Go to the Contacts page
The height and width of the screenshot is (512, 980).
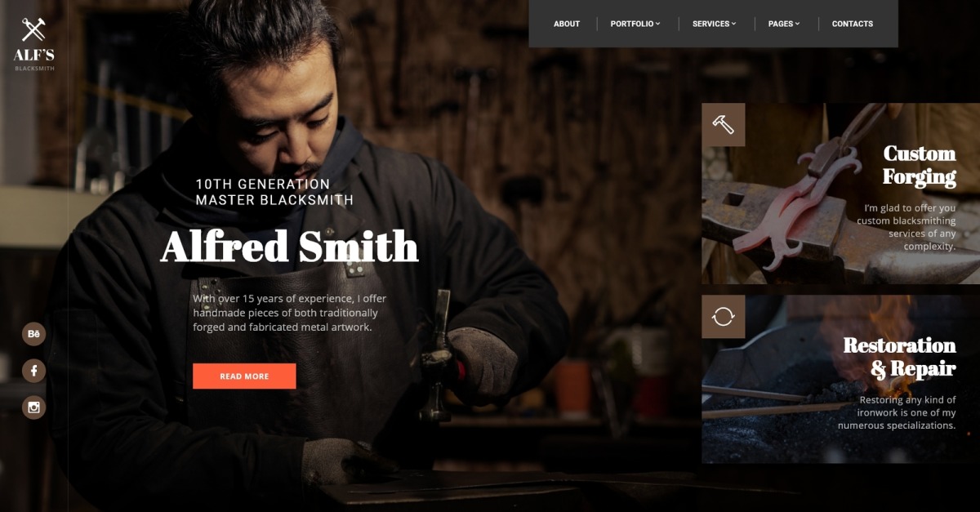(853, 24)
